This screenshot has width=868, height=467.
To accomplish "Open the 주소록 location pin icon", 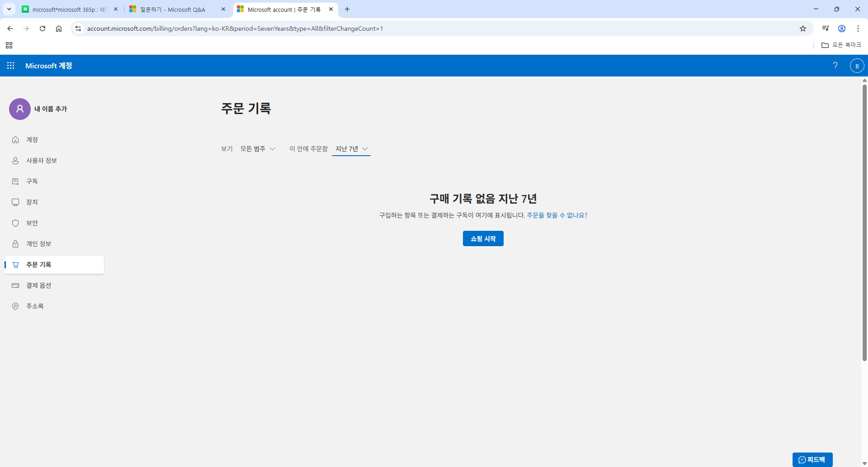I will pos(16,306).
